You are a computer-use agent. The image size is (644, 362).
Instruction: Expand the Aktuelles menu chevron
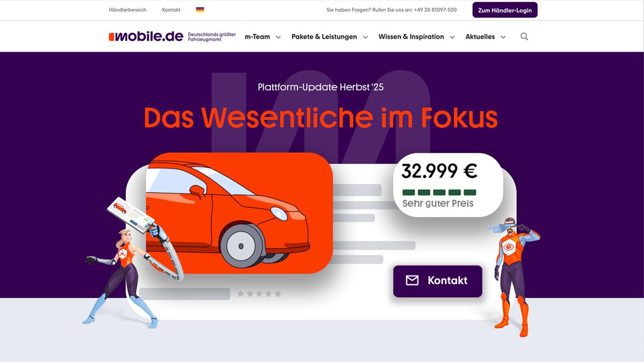503,37
